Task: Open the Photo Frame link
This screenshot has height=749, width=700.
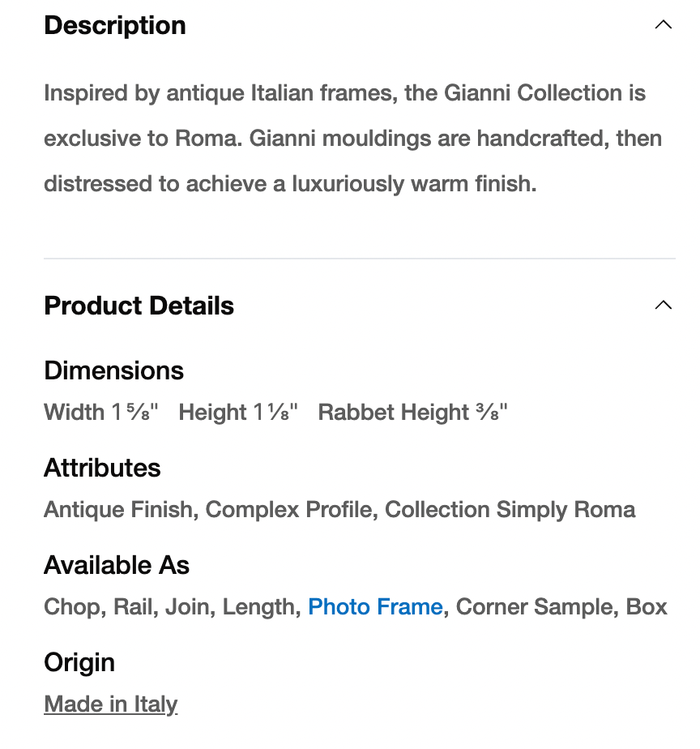Action: (x=375, y=606)
